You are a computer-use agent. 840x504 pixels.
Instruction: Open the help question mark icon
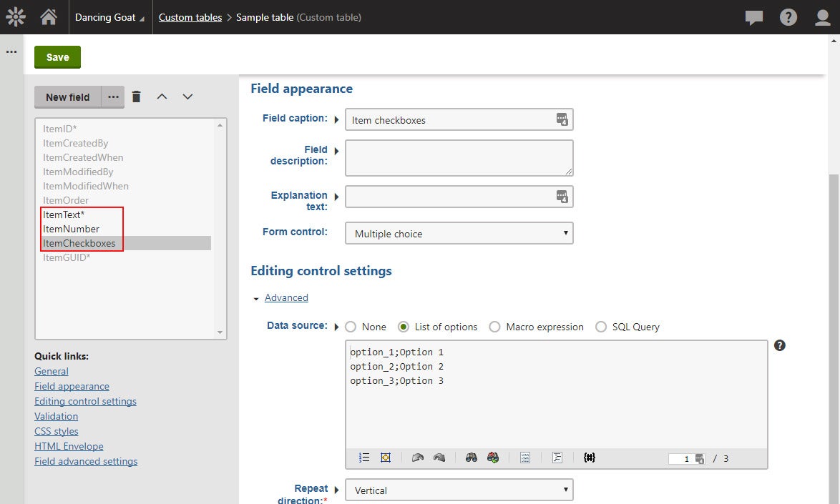pyautogui.click(x=788, y=17)
